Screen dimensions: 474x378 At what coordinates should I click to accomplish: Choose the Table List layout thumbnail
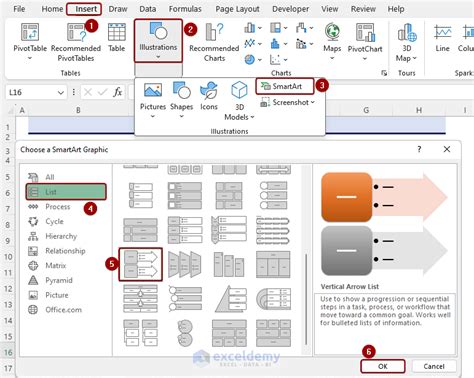coord(273,264)
